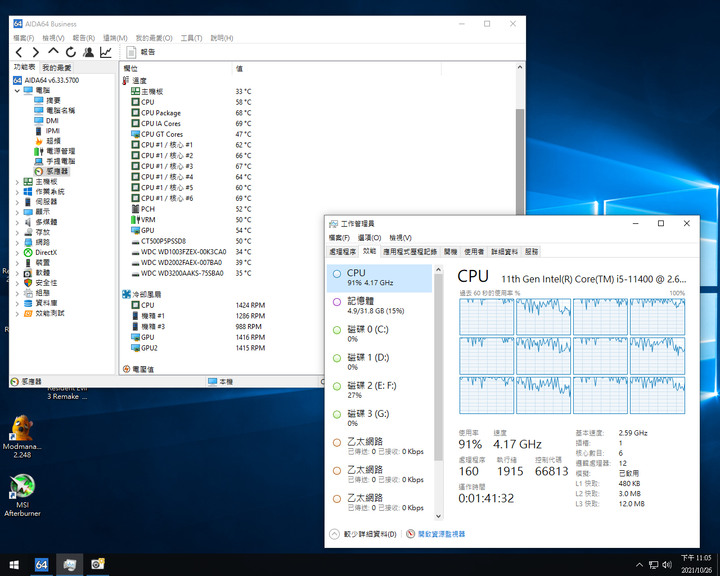Select IPMI item in AIDA64 tree
720x576 pixels.
point(47,131)
